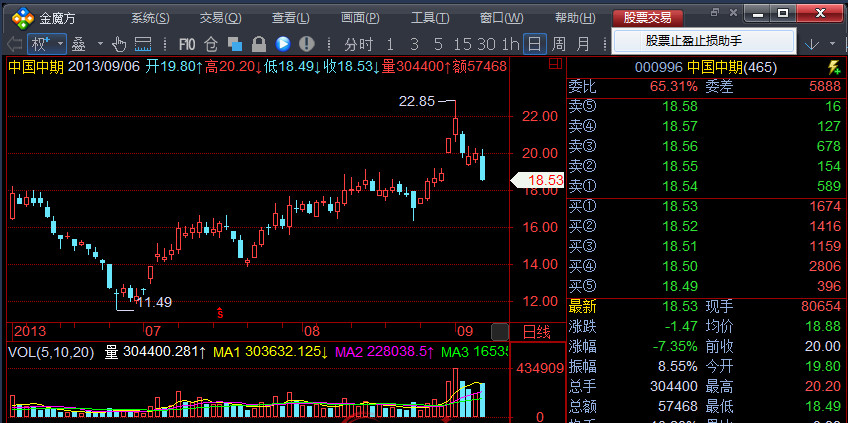Open the dropdown arrow beside 权+
848x423 pixels.
60,44
